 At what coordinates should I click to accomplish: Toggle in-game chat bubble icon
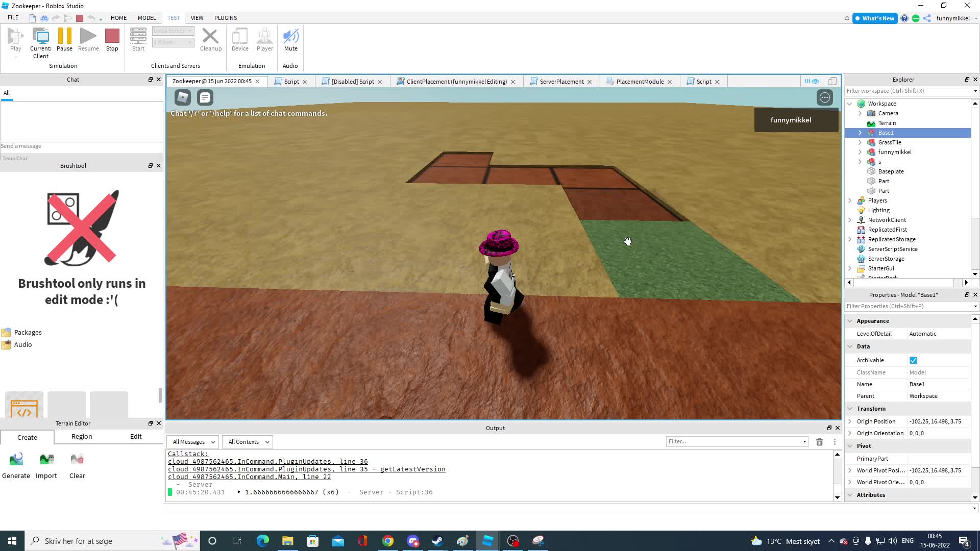point(205,97)
